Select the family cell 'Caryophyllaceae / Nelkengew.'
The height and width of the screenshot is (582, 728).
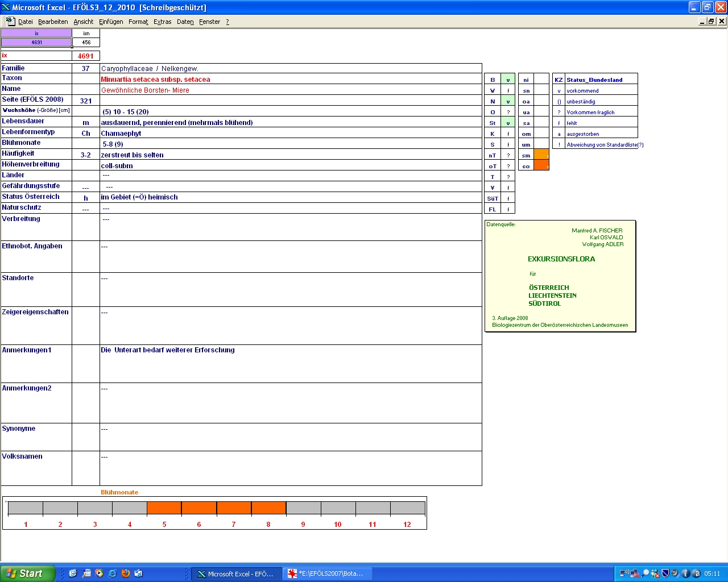tap(291, 68)
